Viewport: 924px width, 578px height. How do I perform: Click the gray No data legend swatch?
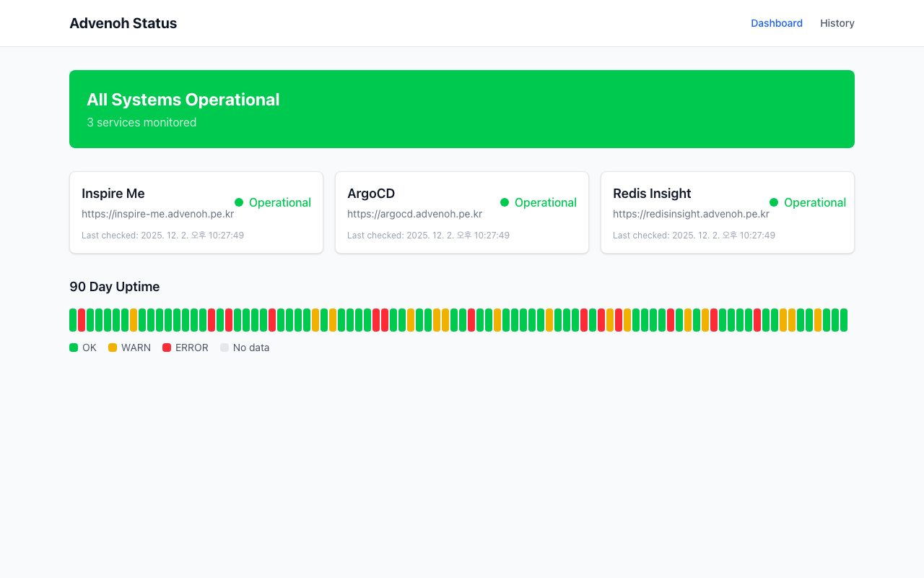[x=225, y=348]
